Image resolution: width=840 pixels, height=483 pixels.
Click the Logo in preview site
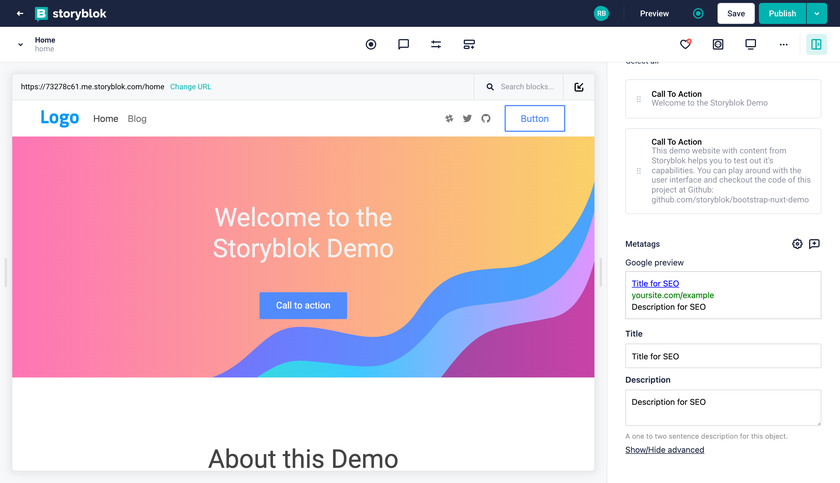(59, 118)
